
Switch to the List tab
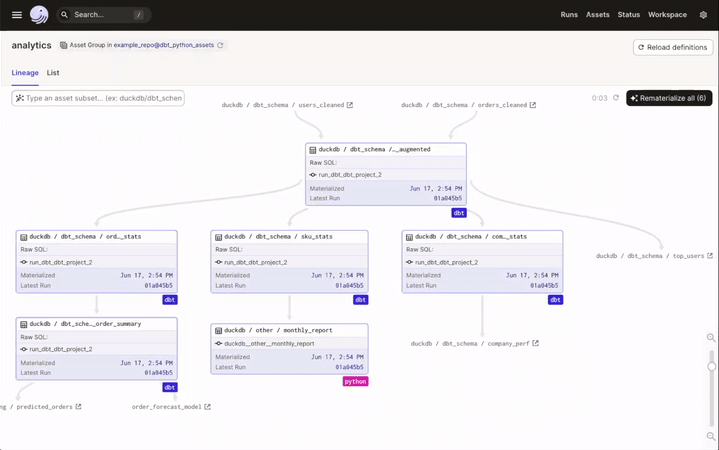[53, 72]
